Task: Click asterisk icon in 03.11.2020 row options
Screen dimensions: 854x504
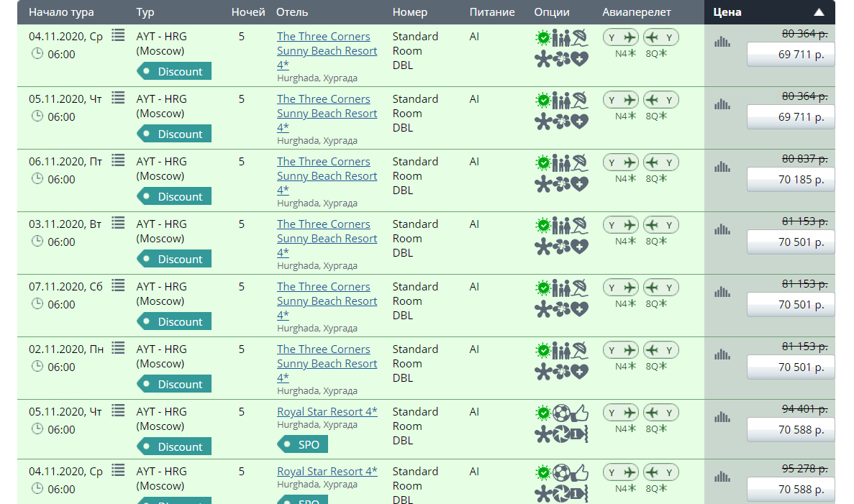Action: click(x=543, y=247)
